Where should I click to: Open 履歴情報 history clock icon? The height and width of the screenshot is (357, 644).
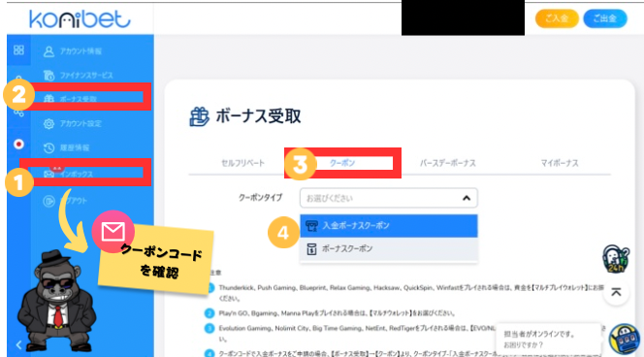(x=48, y=147)
